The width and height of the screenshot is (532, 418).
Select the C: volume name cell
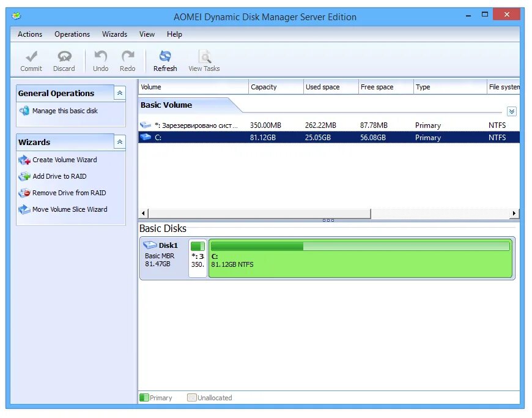(x=158, y=138)
